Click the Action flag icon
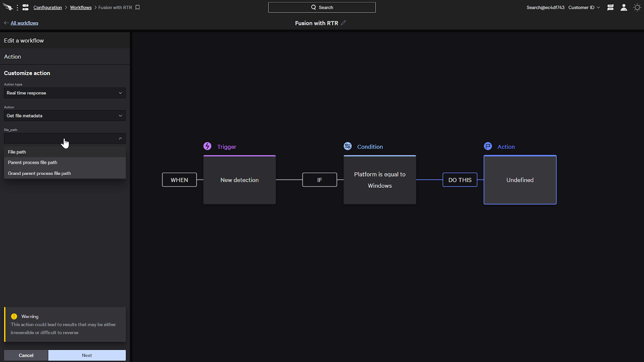The width and height of the screenshot is (644, 362). click(488, 146)
